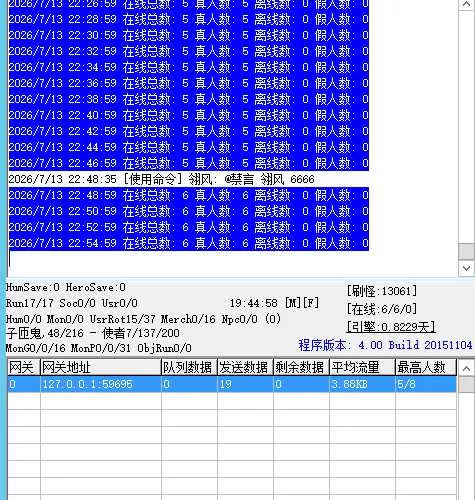Screen dimensions: 475x500
Task: Click the gateway table scroll up arrow
Action: (x=466, y=369)
